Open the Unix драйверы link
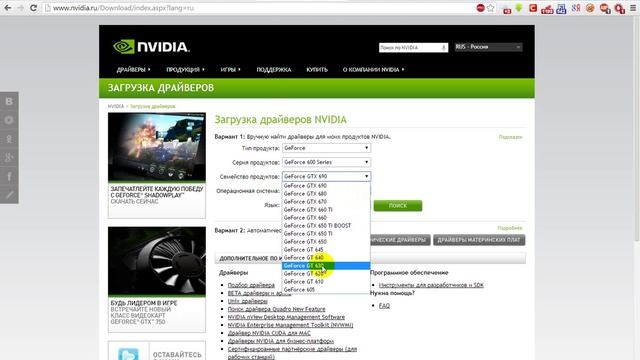Image resolution: width=640 pixels, height=360 pixels. pyautogui.click(x=247, y=301)
